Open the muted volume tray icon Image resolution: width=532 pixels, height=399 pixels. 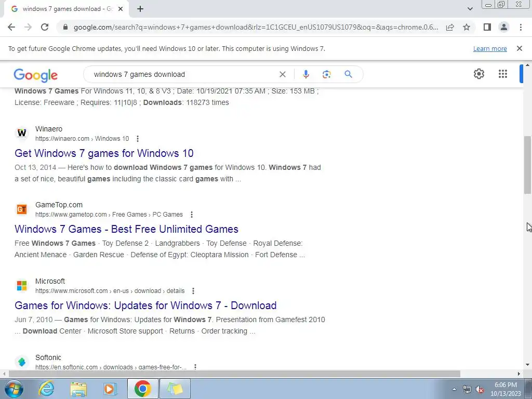click(480, 389)
